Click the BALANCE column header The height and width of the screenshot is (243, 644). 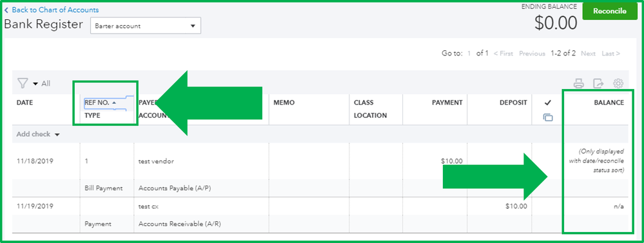(x=609, y=102)
